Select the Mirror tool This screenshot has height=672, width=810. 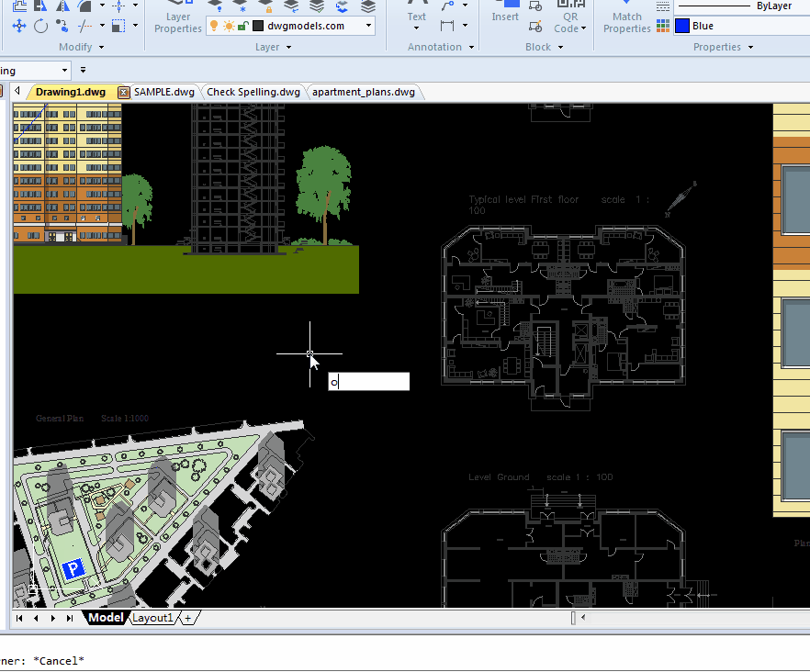pos(62,6)
